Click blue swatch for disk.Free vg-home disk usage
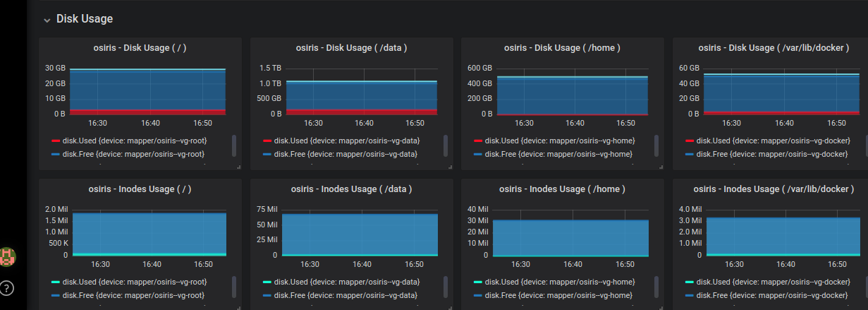The width and height of the screenshot is (868, 310). point(479,153)
